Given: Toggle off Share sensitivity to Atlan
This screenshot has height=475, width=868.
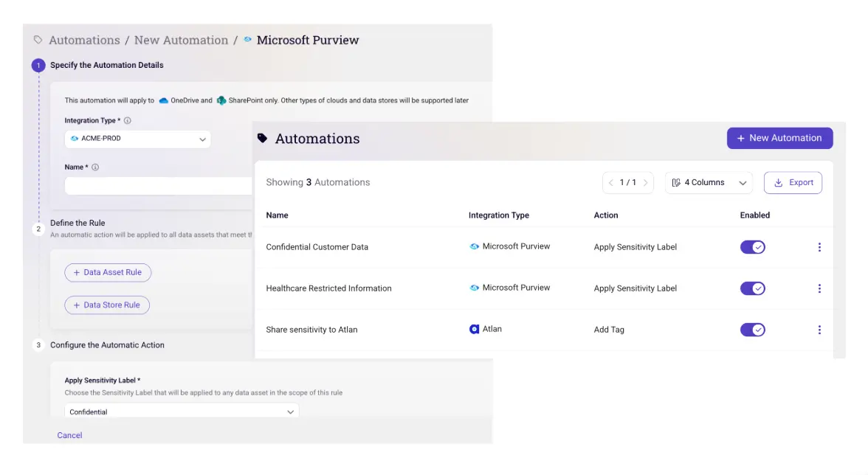Looking at the screenshot, I should pyautogui.click(x=753, y=330).
